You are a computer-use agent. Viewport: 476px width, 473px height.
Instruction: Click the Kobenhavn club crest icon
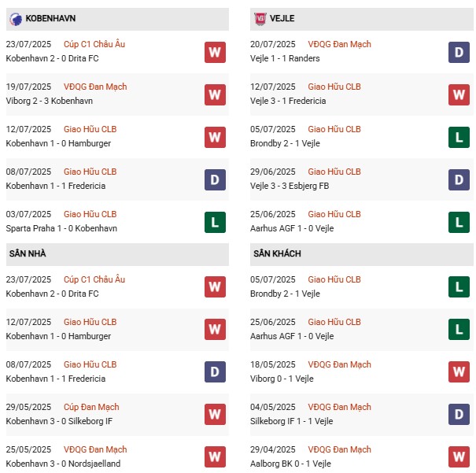[16, 17]
